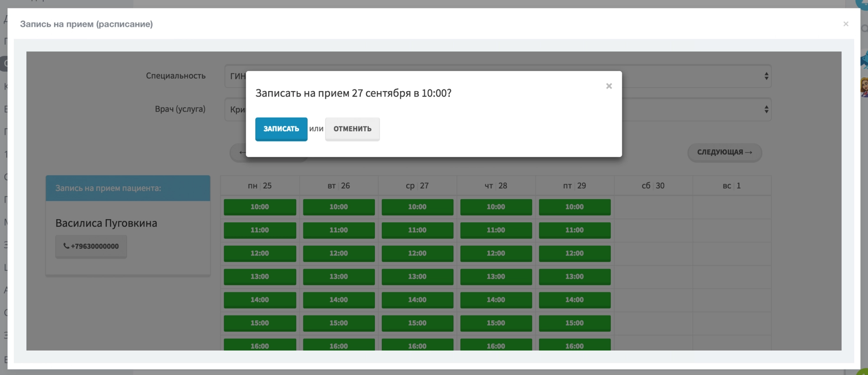This screenshot has height=375, width=868.
Task: Choose Wednesday 27 slot at 12:00
Action: (x=417, y=253)
